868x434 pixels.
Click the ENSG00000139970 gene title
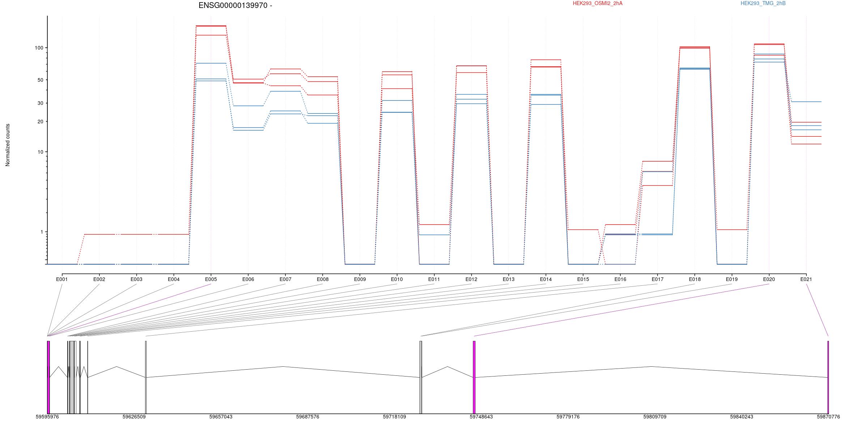[x=235, y=5]
